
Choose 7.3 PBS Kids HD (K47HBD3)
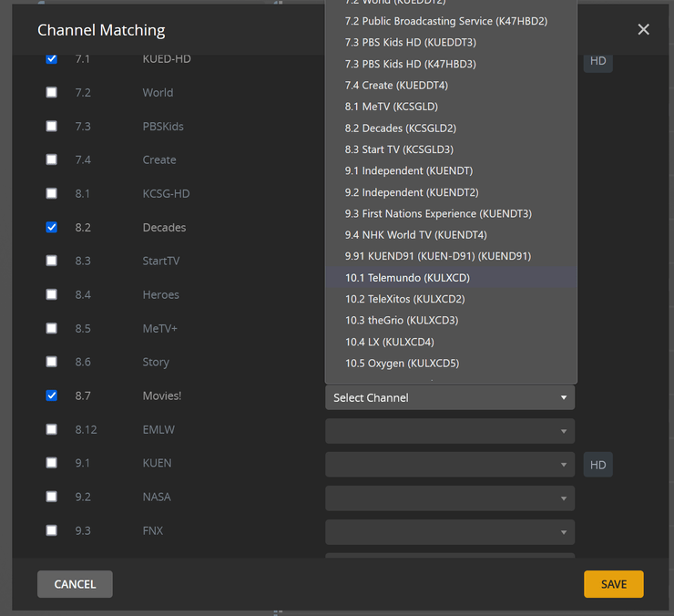[x=451, y=64]
